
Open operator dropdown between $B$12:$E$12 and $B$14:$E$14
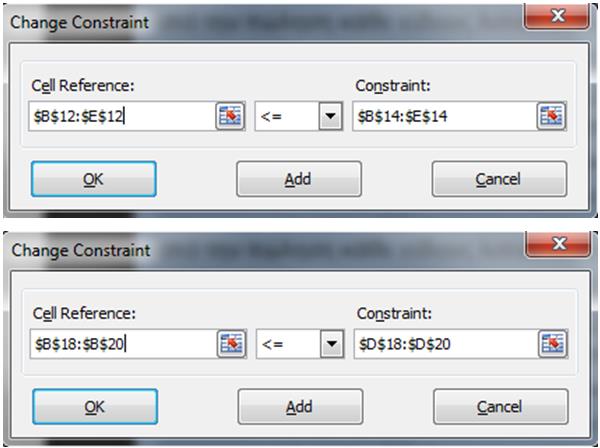pyautogui.click(x=331, y=116)
